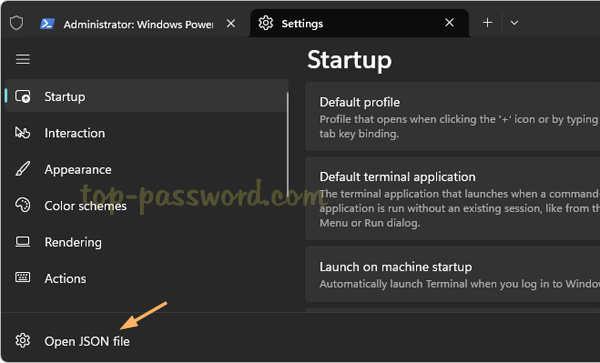This screenshot has width=600, height=363.
Task: Click the admin shield icon
Action: (x=16, y=23)
